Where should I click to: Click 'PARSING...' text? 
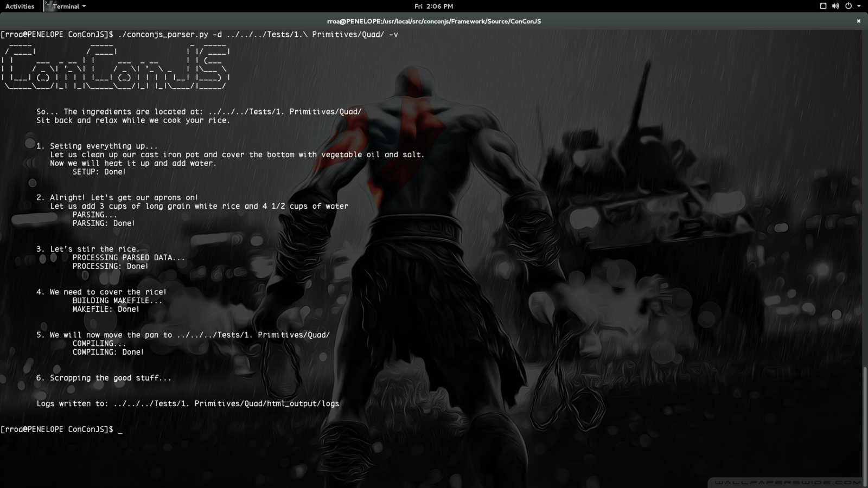(x=94, y=215)
